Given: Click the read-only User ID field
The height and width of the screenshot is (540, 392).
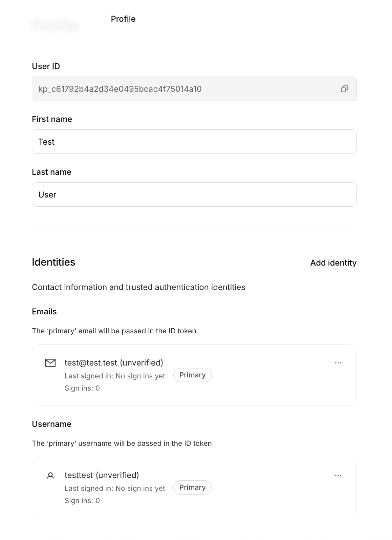Looking at the screenshot, I should coord(194,89).
